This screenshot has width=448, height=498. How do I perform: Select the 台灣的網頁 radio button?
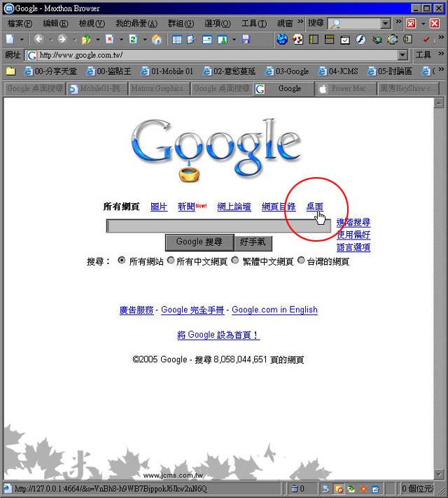click(x=301, y=261)
